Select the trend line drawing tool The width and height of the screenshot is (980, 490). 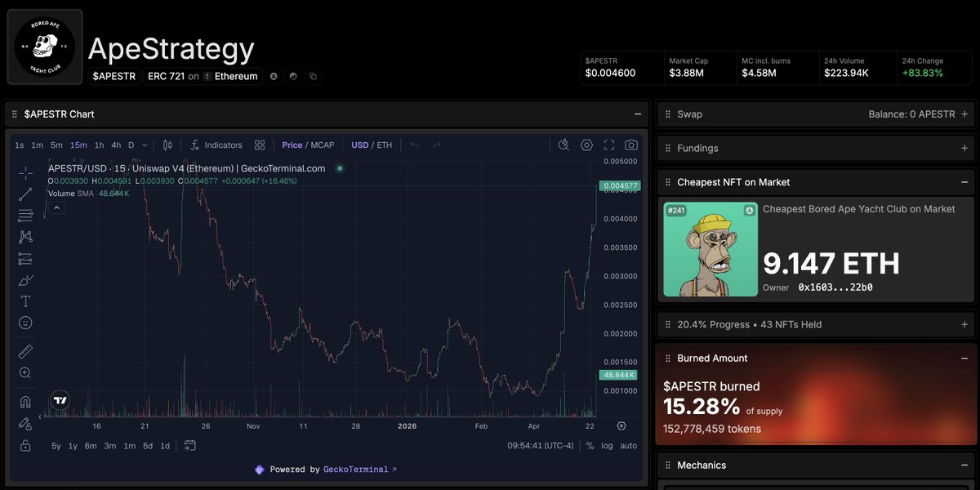point(25,194)
